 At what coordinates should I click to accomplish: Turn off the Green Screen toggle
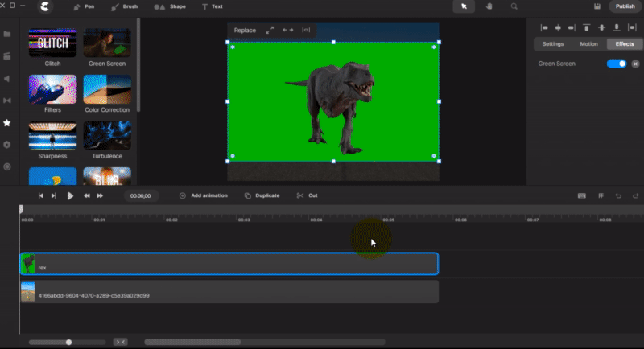click(x=616, y=64)
